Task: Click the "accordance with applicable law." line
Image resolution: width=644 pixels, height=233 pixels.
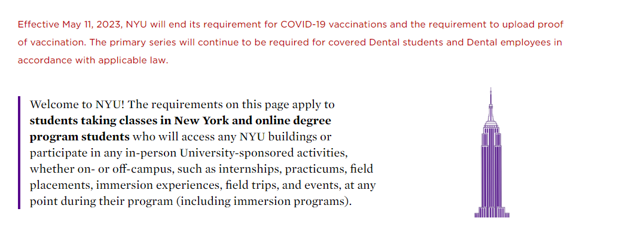Action: click(93, 61)
